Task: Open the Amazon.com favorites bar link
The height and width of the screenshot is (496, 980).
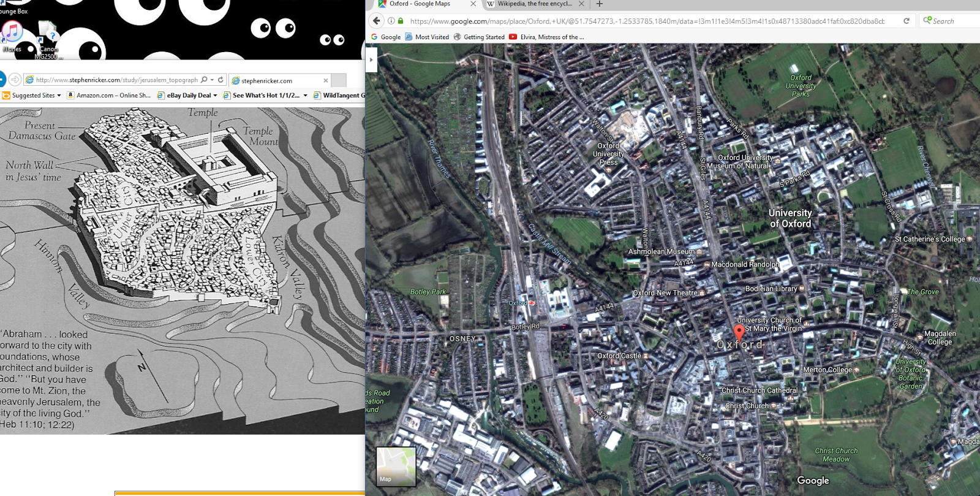Action: tap(109, 96)
